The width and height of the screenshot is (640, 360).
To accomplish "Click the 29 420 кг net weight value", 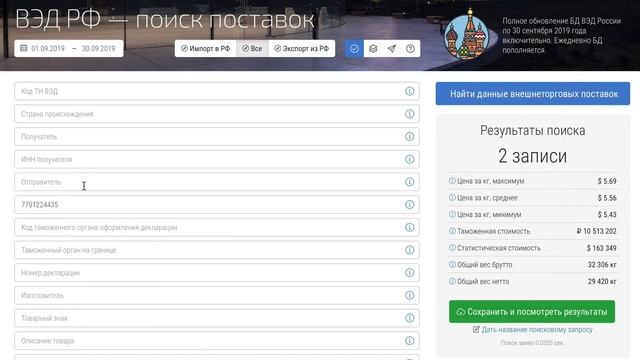I will pyautogui.click(x=602, y=281).
